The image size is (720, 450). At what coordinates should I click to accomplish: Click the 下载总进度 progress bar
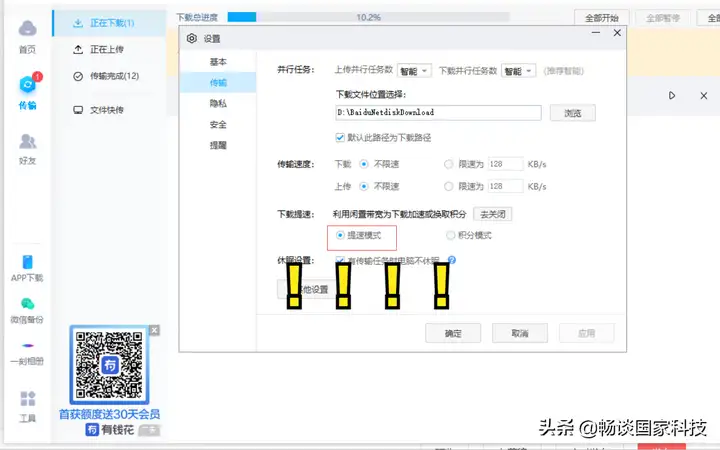pyautogui.click(x=368, y=17)
